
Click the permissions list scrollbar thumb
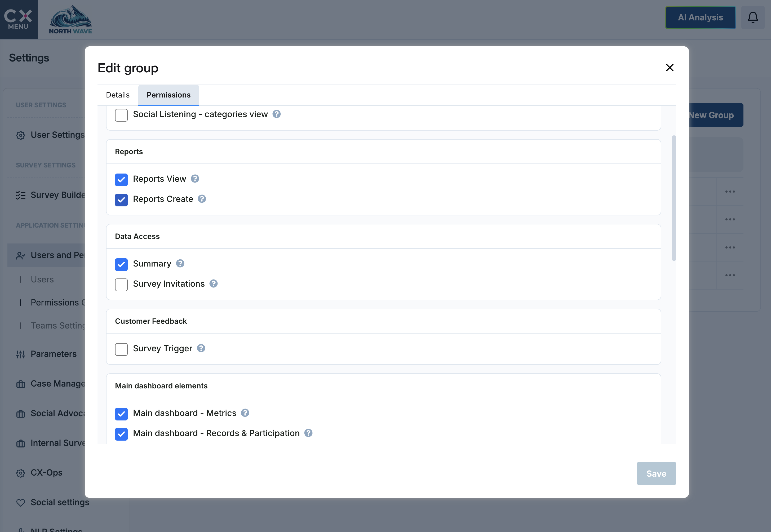click(674, 198)
